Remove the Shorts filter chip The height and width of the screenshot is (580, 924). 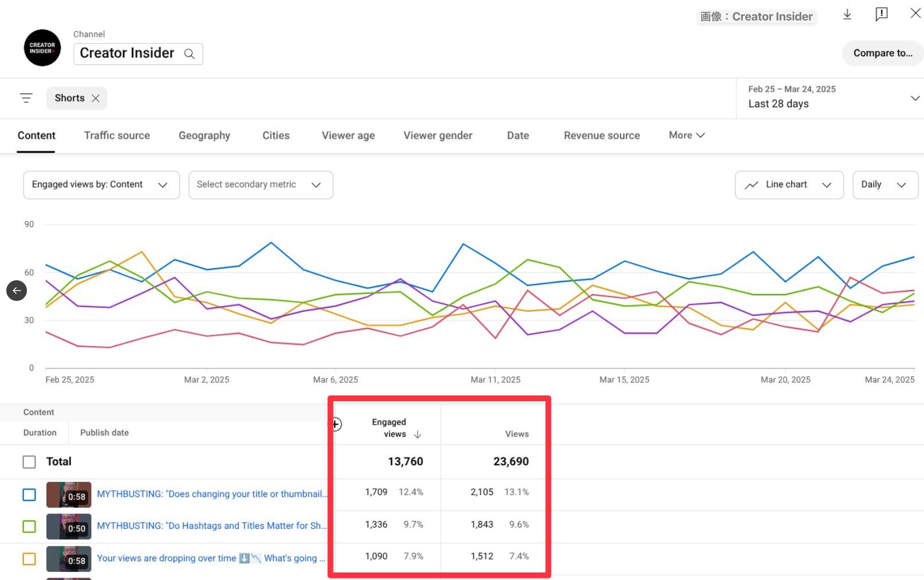tap(96, 99)
